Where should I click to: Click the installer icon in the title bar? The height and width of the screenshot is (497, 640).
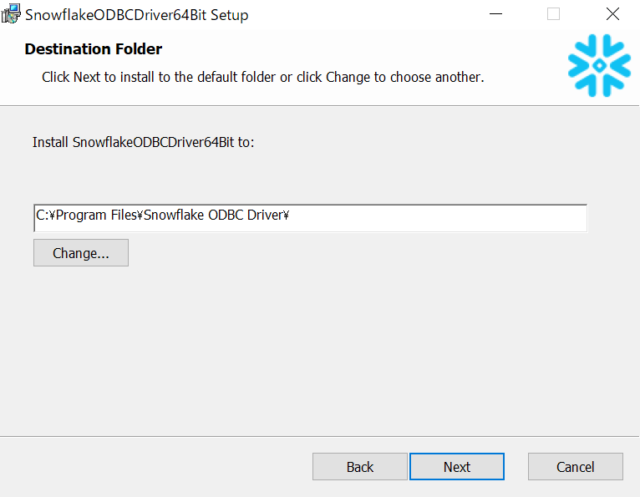11,14
